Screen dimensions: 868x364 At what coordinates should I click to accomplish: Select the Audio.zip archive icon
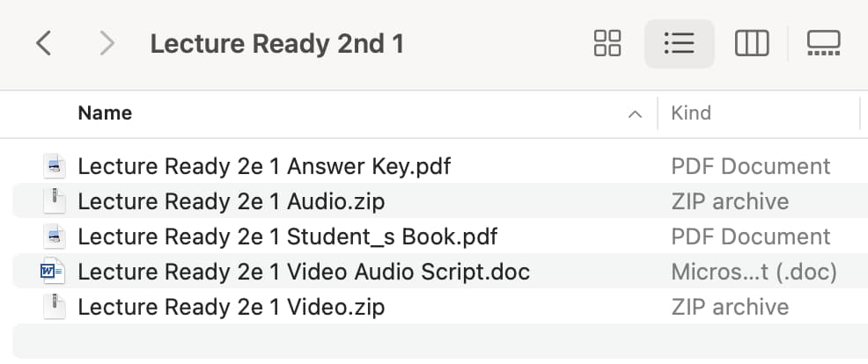[x=55, y=200]
